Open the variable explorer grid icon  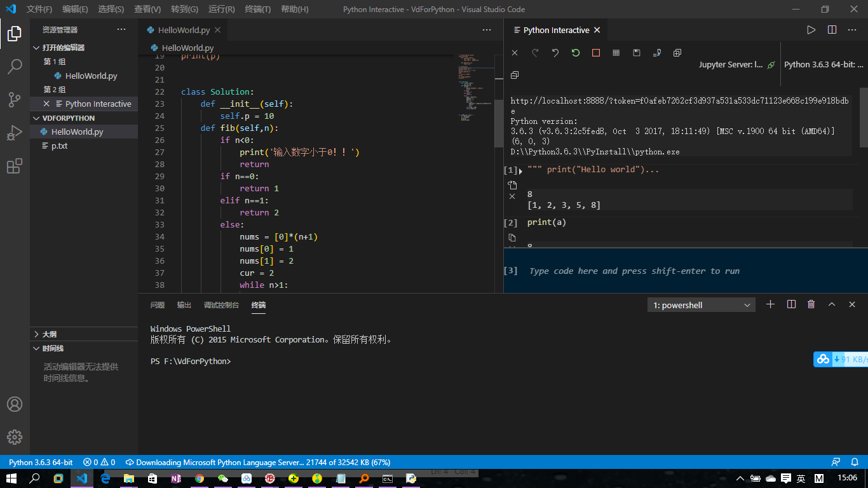[616, 53]
